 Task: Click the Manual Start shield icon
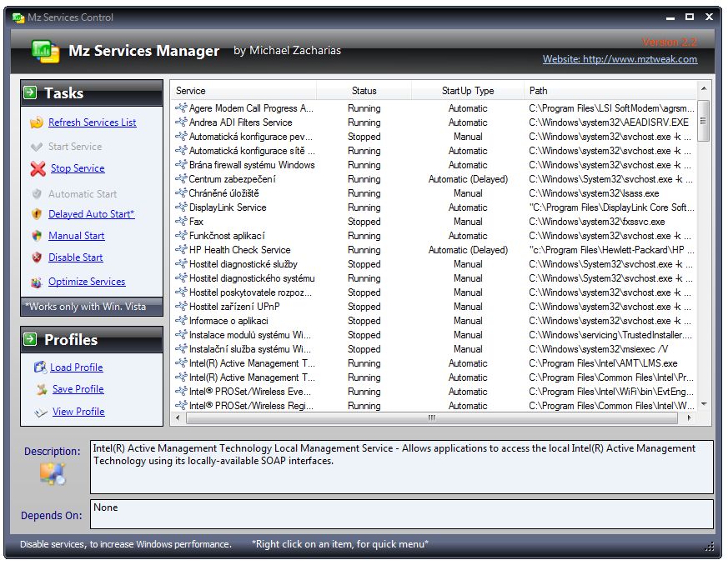37,236
